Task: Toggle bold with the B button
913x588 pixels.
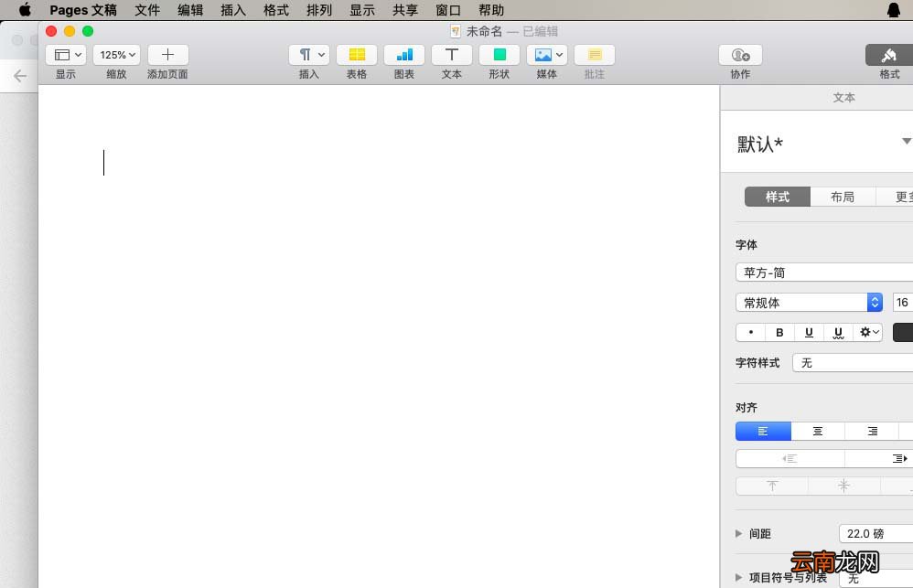Action: click(779, 333)
